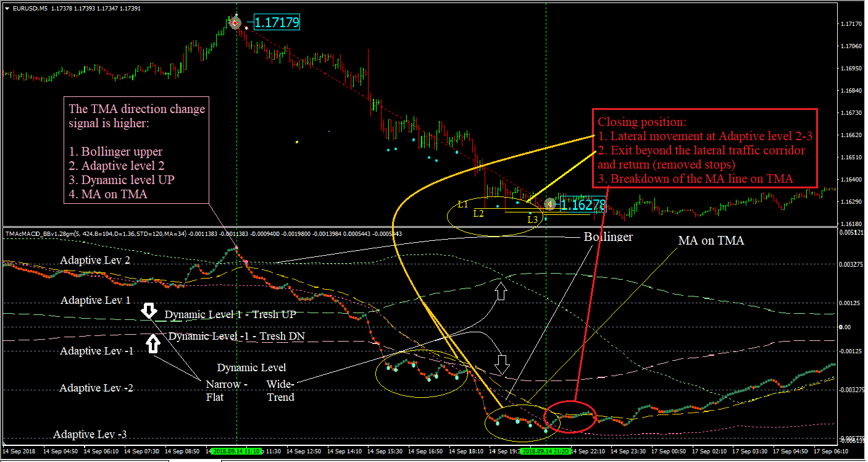Select the red 'Closing position' note box
This screenshot has height=462, width=868.
pos(705,148)
